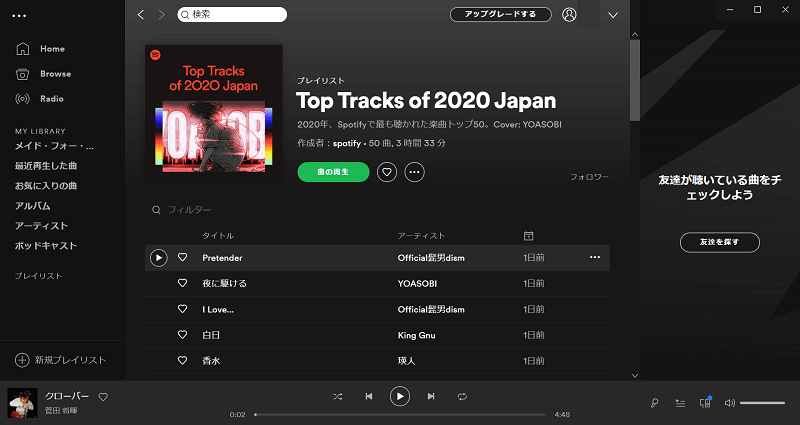Like the 白日 track
Screen dimensions: 800x425
point(182,335)
